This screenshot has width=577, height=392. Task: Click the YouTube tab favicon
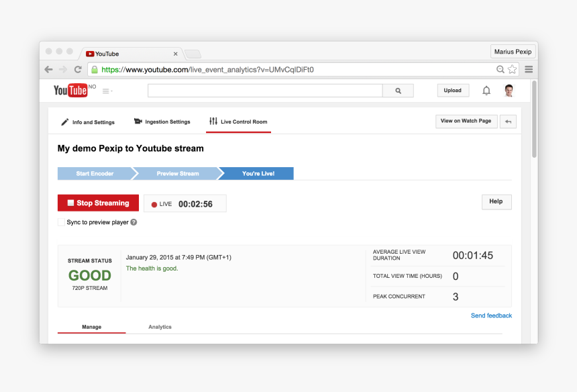coord(90,54)
